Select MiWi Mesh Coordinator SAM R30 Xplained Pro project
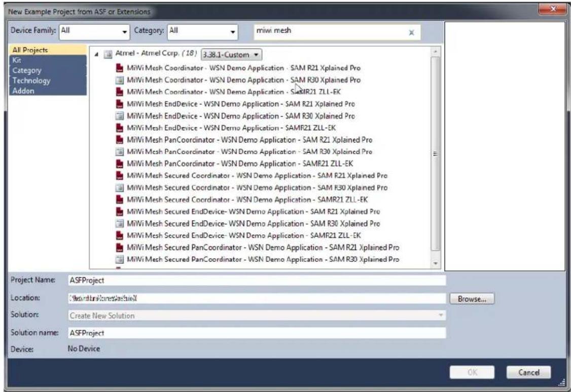Image resolution: width=571 pixels, height=392 pixels. point(243,80)
